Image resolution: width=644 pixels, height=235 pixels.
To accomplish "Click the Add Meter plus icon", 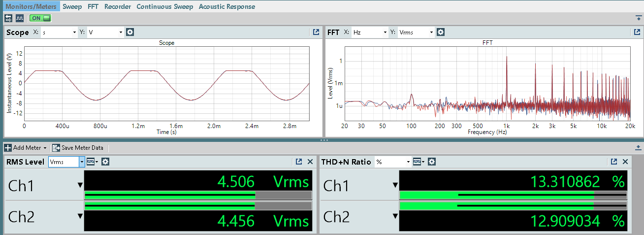I will 8,148.
